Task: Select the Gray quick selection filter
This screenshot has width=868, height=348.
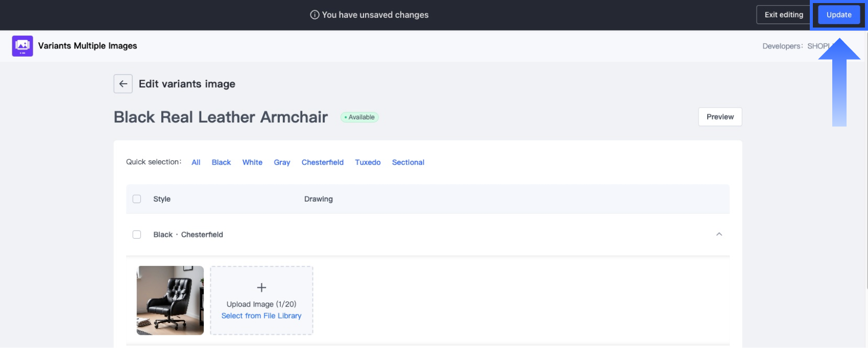Action: pos(282,162)
